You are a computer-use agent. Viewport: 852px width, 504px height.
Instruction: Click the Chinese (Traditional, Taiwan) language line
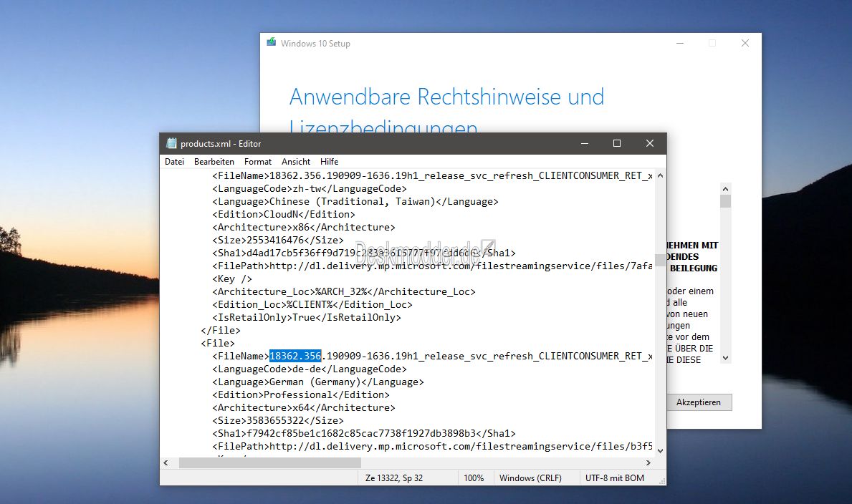coord(355,201)
